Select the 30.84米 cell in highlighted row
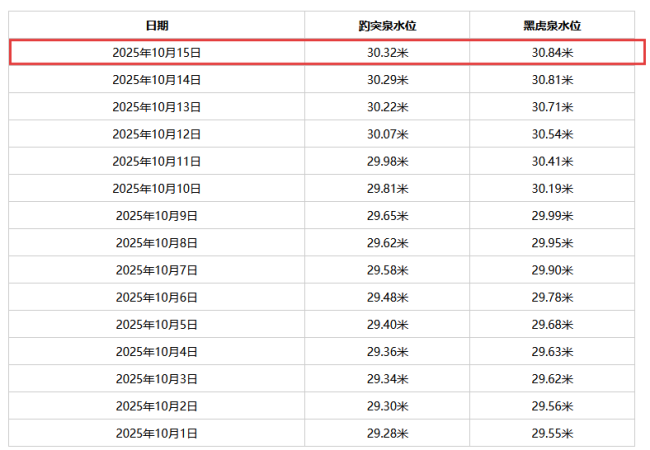Viewport: 650px width, 450px height. (x=551, y=52)
